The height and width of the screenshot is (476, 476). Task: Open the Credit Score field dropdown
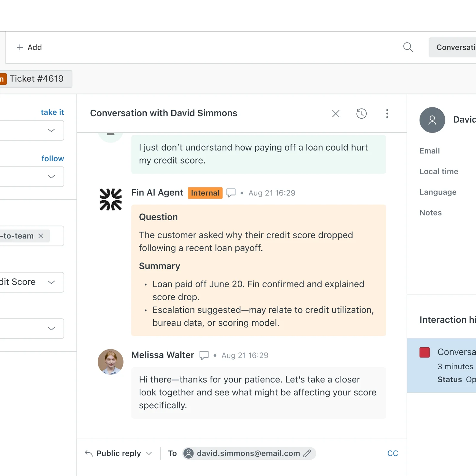pos(51,282)
